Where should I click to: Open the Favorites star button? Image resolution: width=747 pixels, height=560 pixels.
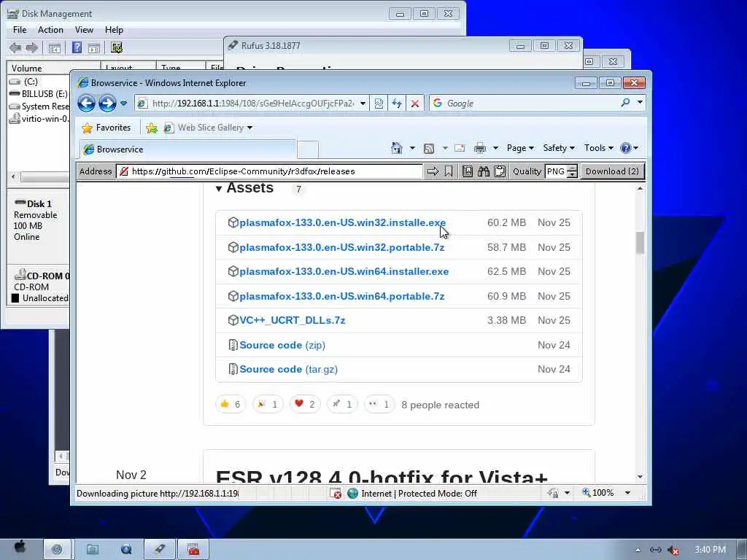point(107,128)
